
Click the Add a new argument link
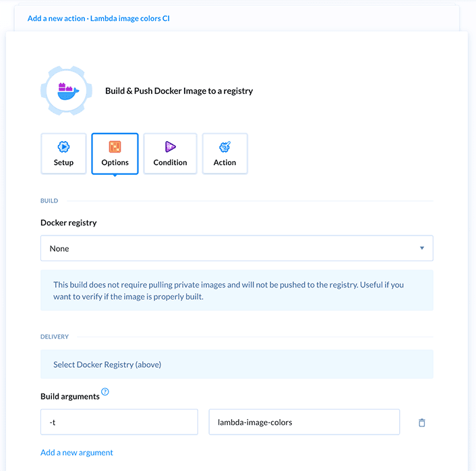tap(77, 452)
